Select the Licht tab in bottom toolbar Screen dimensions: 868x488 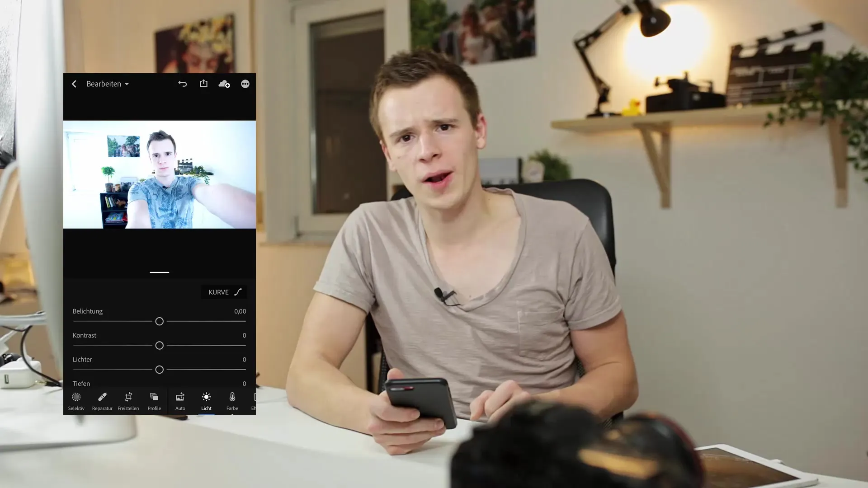[x=206, y=401]
